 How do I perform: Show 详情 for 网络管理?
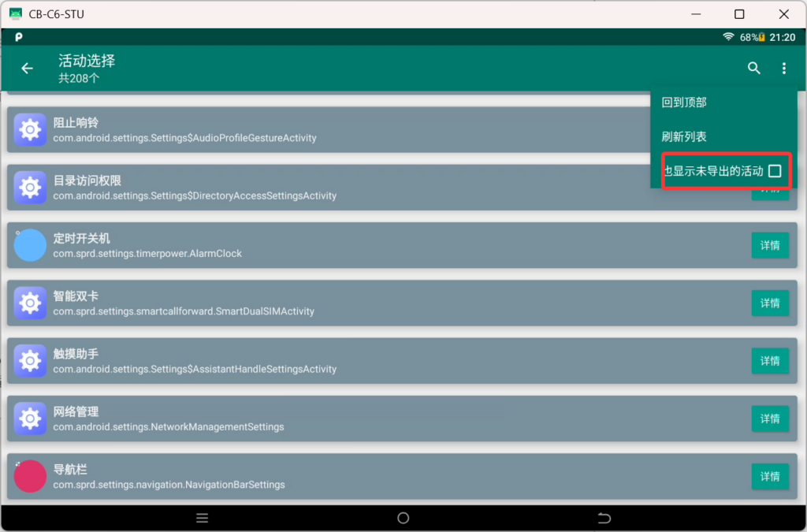pos(770,419)
